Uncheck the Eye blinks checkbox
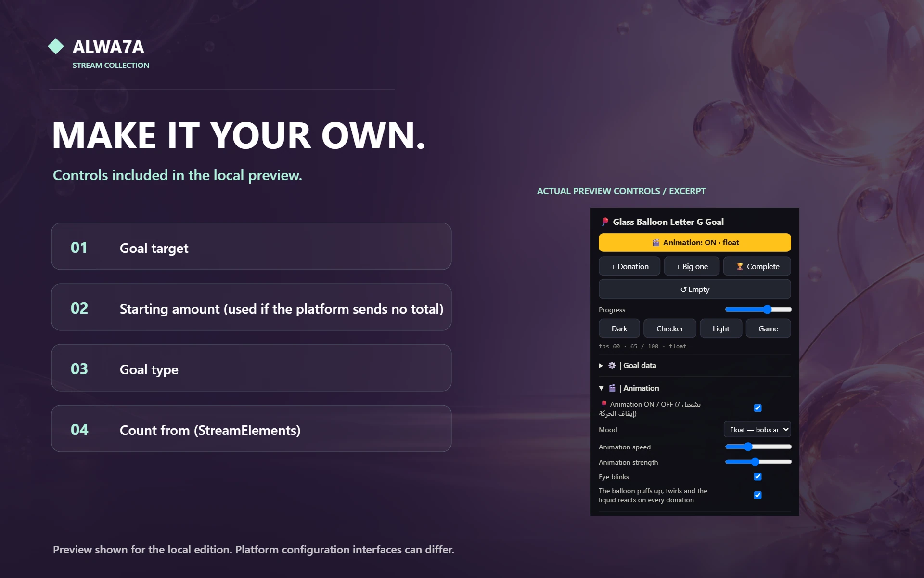This screenshot has width=924, height=578. pos(757,476)
